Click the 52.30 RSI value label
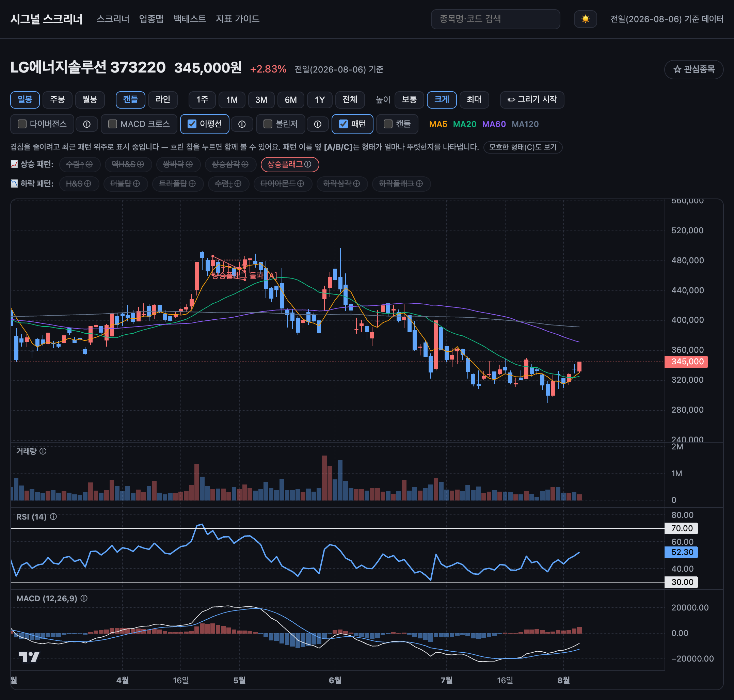 pos(681,552)
